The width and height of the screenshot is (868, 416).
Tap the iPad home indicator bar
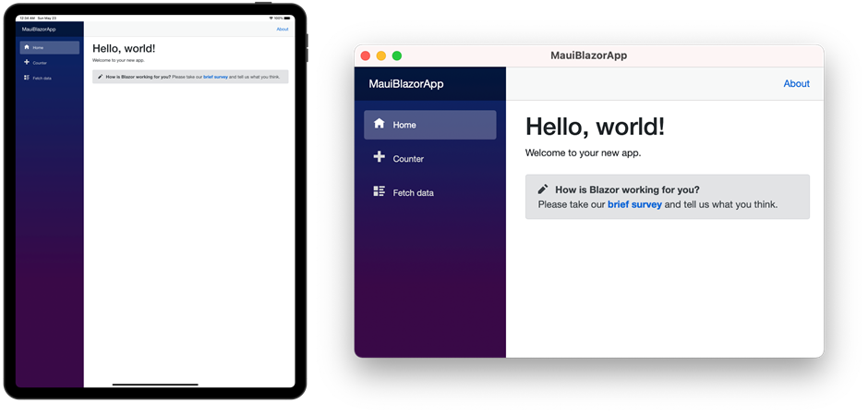pos(155,385)
